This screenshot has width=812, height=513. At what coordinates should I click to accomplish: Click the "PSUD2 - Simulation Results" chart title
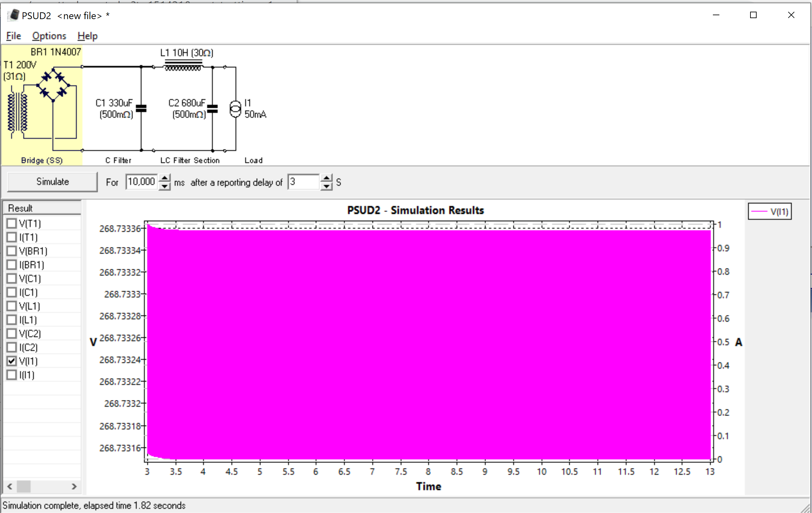(416, 210)
